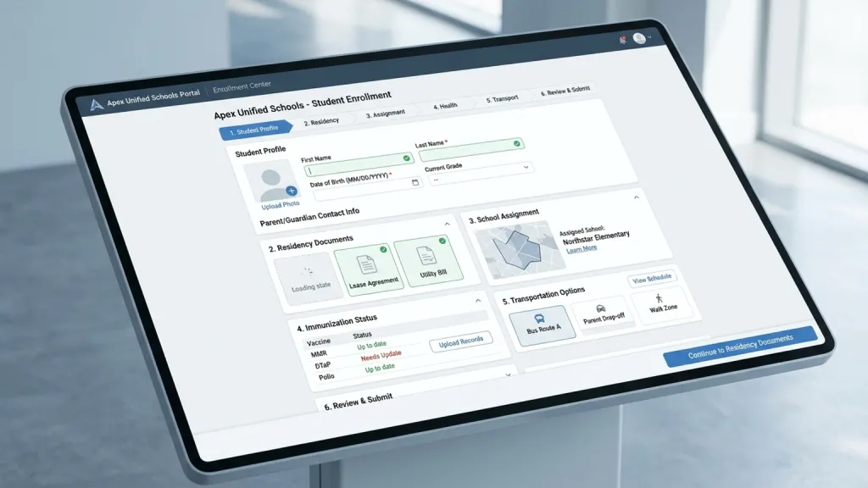Select the Walk Zone option
The width and height of the screenshot is (868, 488).
pyautogui.click(x=662, y=304)
